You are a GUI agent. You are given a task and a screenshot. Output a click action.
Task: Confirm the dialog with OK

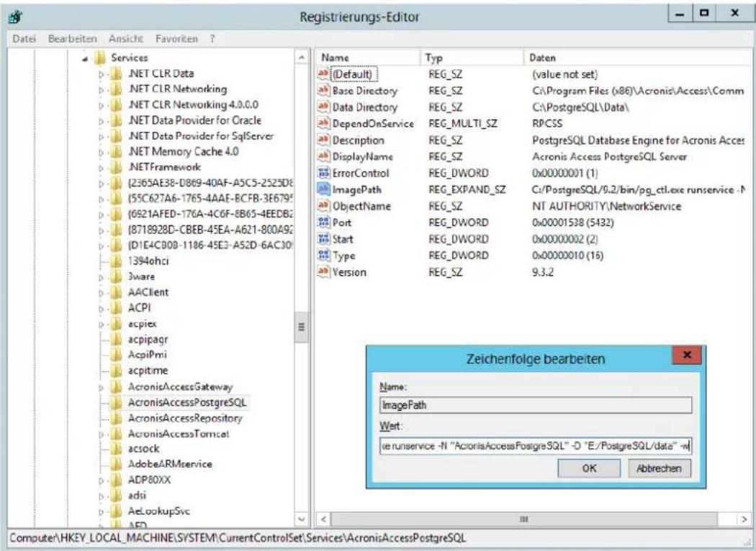tap(589, 468)
